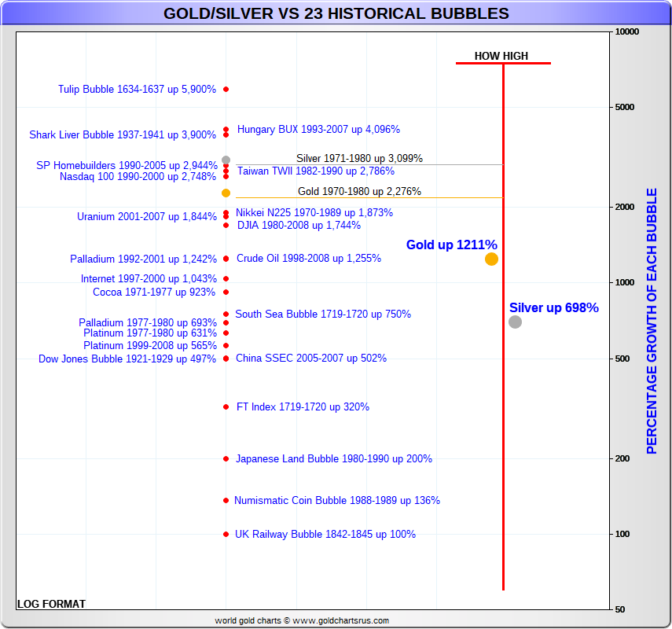Click the large gray current Silver marker
The width and height of the screenshot is (672, 629).
click(x=515, y=322)
